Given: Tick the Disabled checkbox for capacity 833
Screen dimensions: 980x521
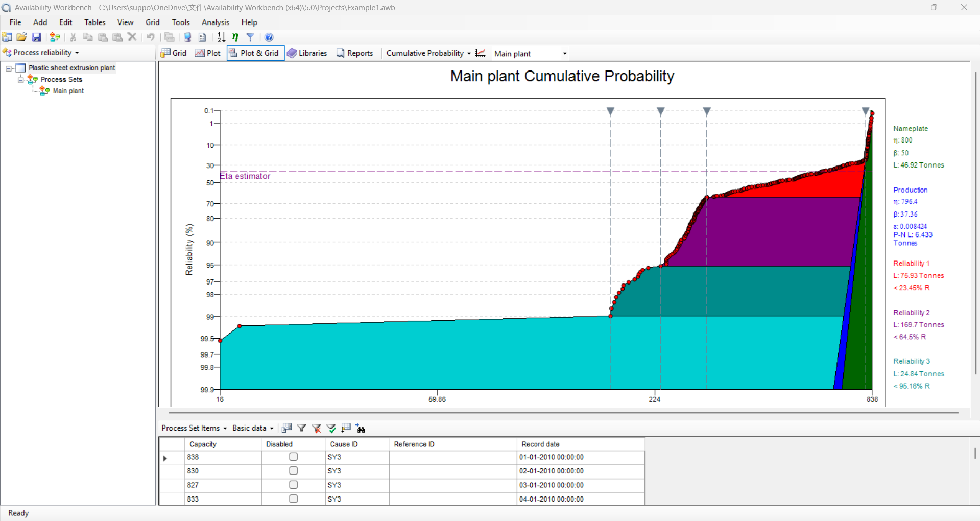Looking at the screenshot, I should tap(293, 499).
